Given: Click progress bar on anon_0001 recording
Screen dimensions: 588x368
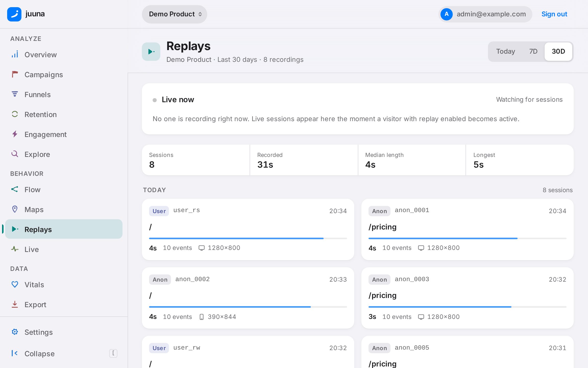Looking at the screenshot, I should click(468, 238).
